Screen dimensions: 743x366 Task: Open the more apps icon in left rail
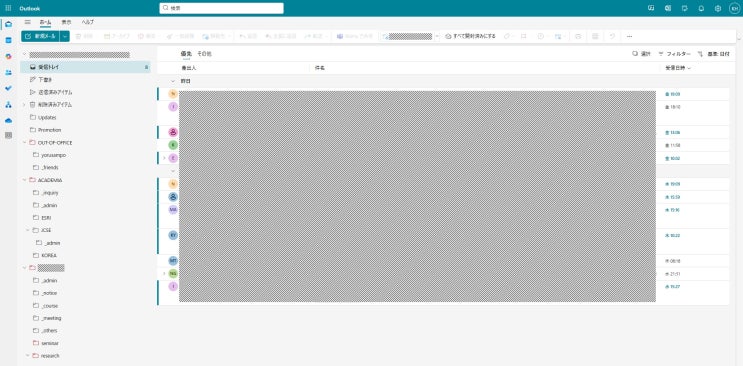coord(8,136)
